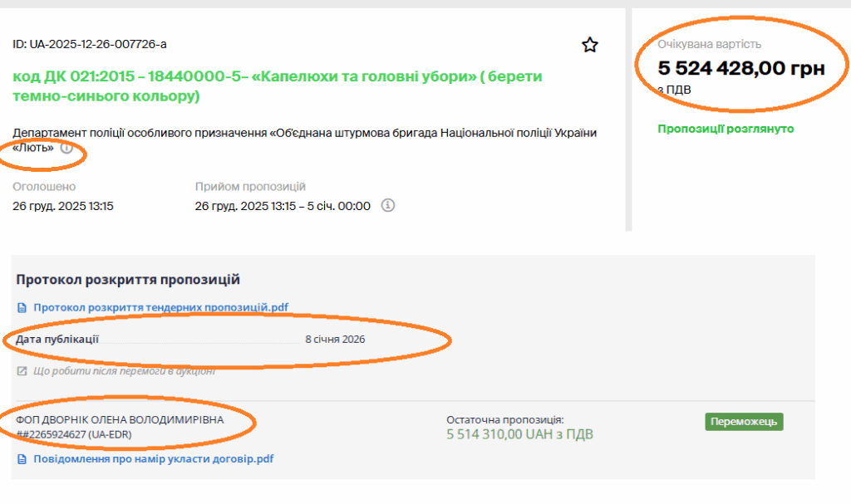Click the file icon beside the Повідомлення про намір PDF
This screenshot has height=504, width=851.
[x=22, y=458]
